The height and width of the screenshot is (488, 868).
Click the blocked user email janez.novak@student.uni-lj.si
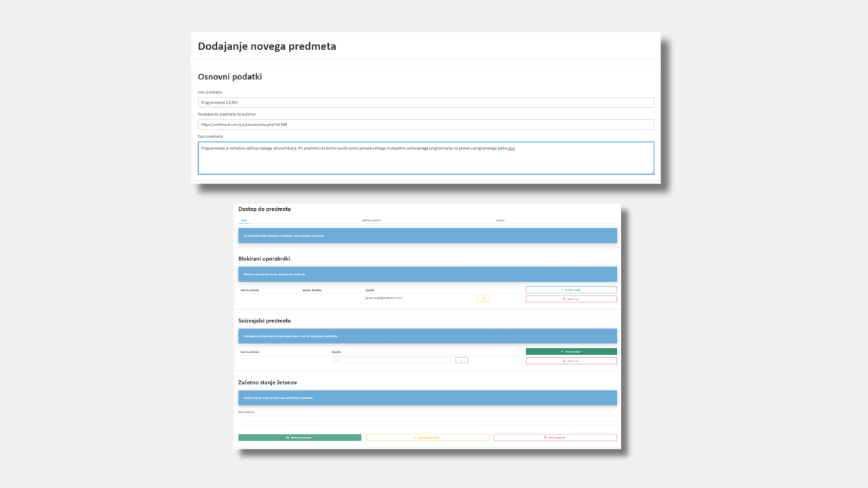384,298
